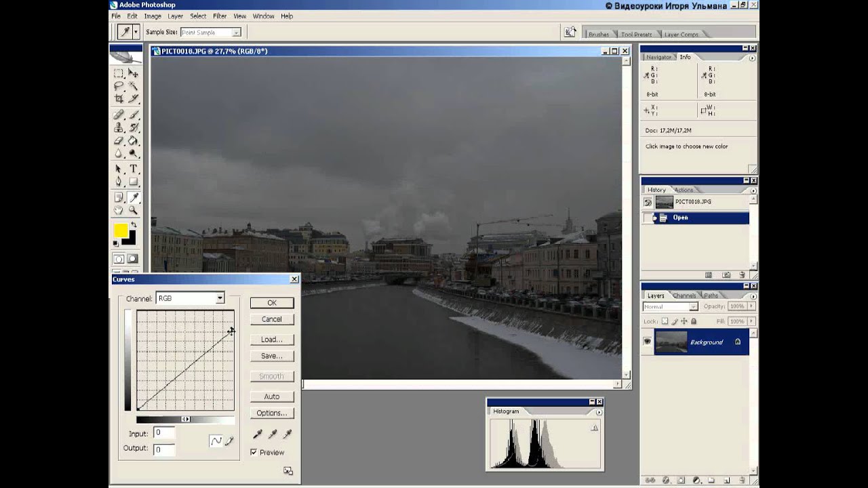The width and height of the screenshot is (868, 488).
Task: Open the Eyedropper tool preset picker
Action: tap(136, 32)
